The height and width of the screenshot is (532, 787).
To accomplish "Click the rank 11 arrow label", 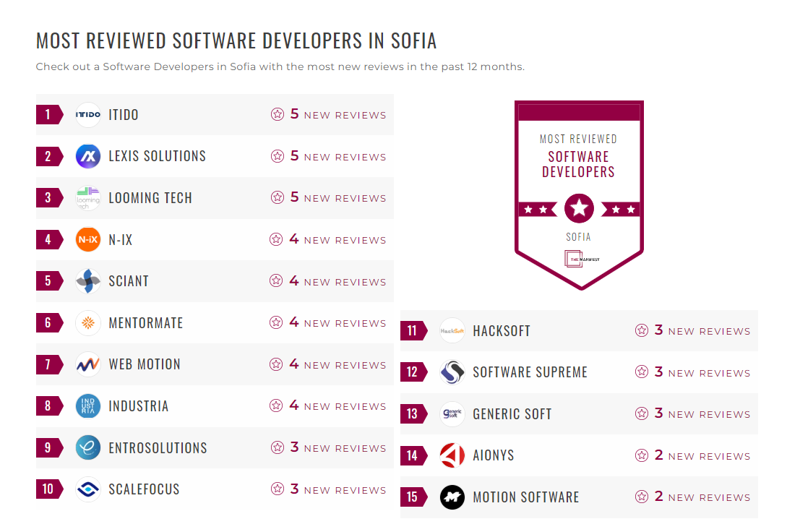I will tap(413, 330).
